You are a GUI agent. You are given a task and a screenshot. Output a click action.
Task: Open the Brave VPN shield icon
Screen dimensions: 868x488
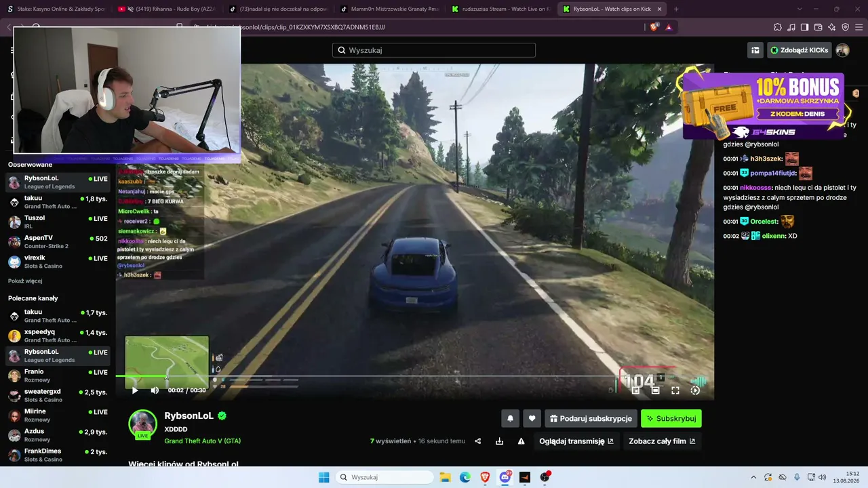point(845,27)
